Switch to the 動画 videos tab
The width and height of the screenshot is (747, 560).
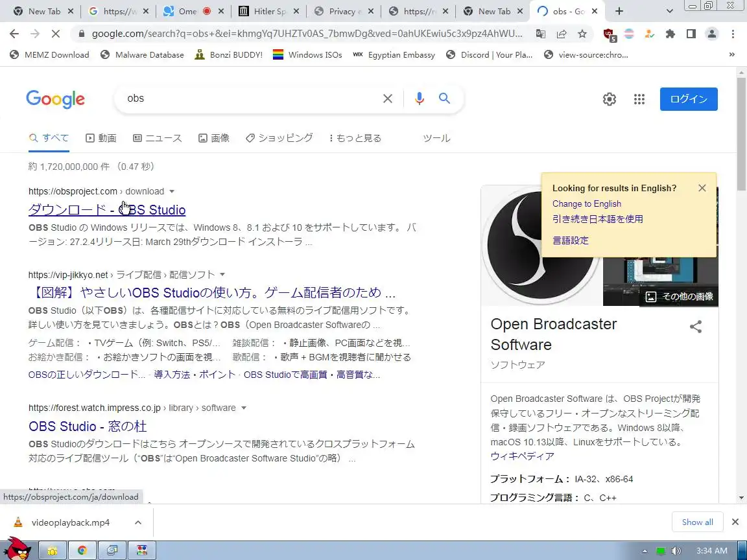point(101,138)
